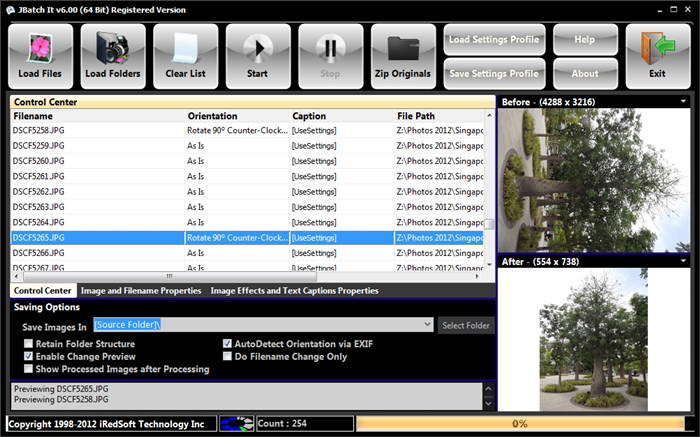This screenshot has width=700, height=437.
Task: Expand the Save Images In dropdown
Action: [427, 325]
